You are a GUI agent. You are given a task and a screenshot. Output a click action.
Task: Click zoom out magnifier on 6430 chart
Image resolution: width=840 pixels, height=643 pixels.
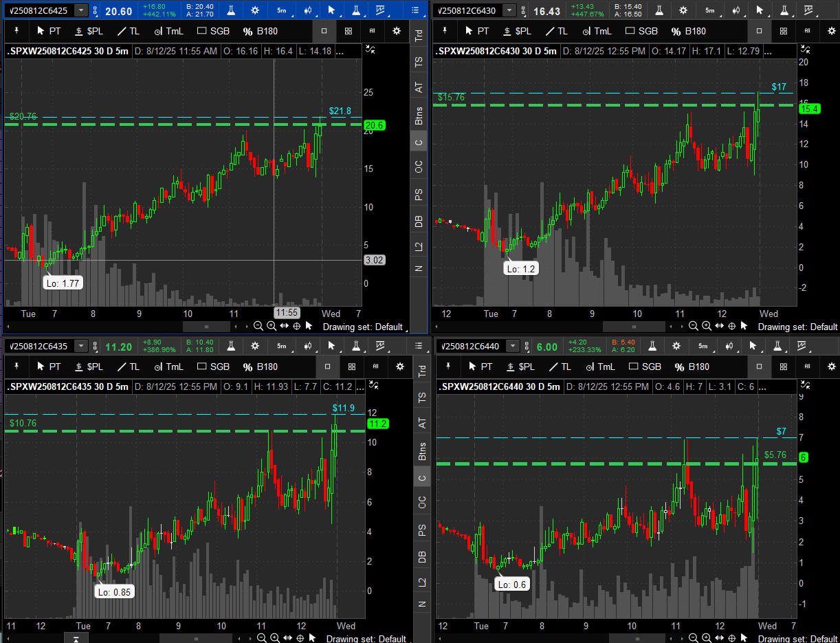coord(693,326)
